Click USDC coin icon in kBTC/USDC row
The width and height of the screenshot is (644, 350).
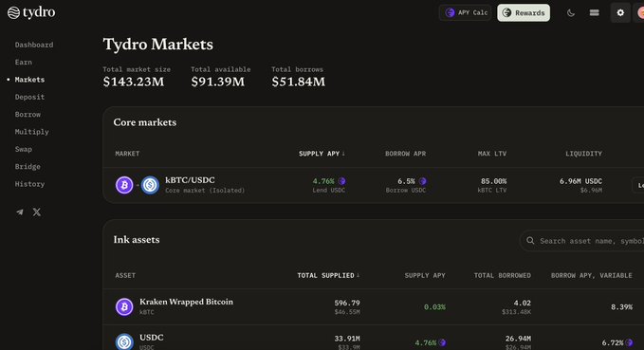click(x=150, y=185)
